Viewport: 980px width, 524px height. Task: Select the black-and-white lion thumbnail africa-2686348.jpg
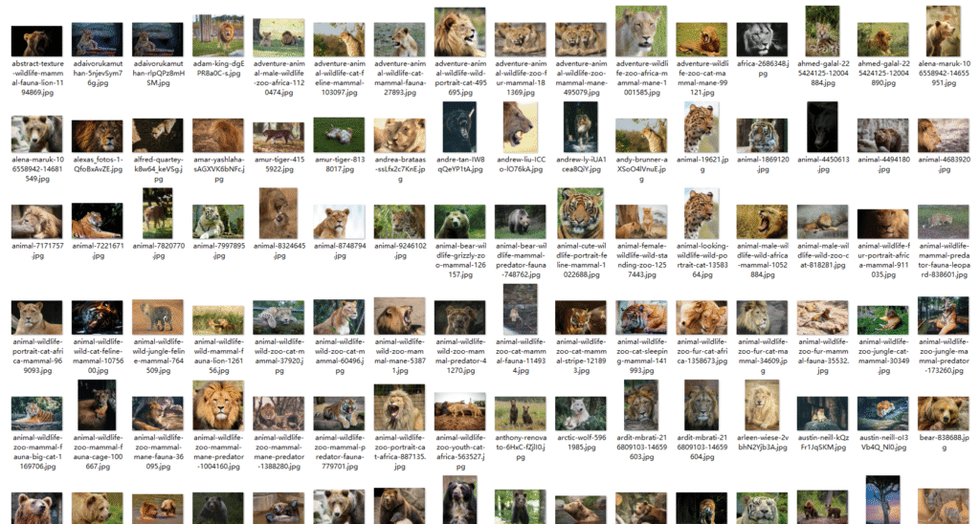(x=762, y=39)
